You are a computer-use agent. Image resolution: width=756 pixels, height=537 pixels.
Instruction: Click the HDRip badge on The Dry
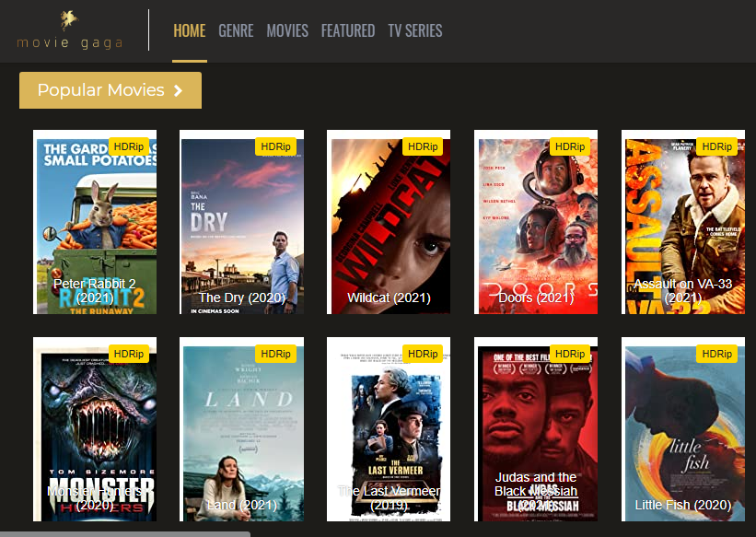coord(275,146)
